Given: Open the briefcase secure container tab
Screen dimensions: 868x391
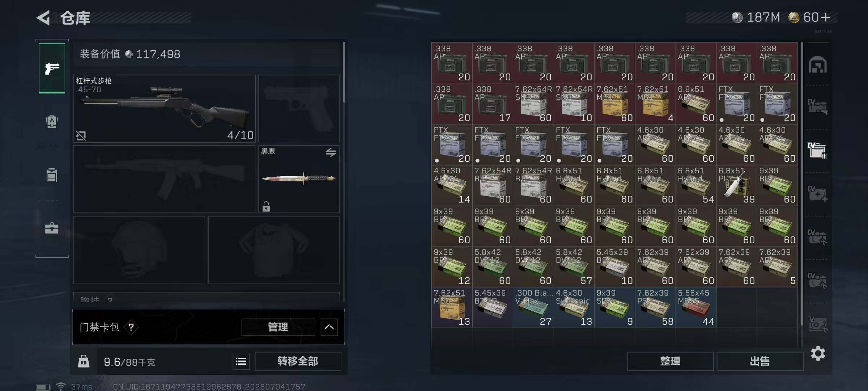Looking at the screenshot, I should (x=52, y=228).
